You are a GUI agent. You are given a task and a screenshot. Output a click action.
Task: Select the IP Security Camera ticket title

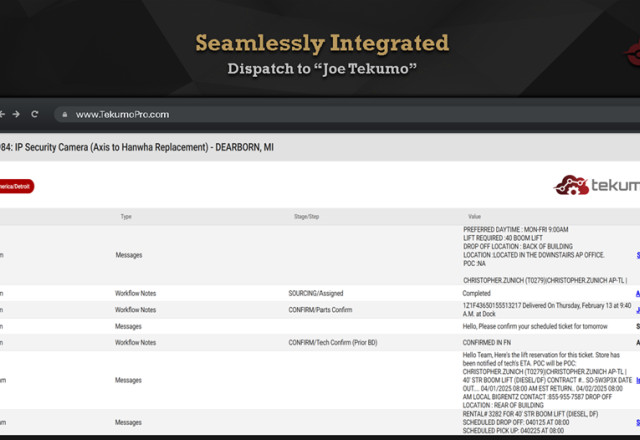click(x=137, y=147)
